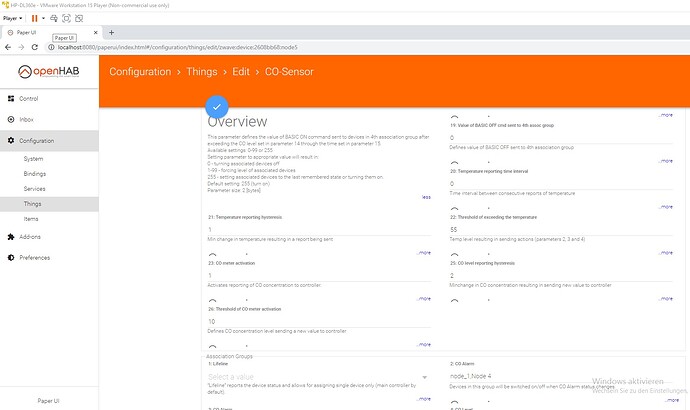Pause the VMware virtual machine
Image resolution: width=690 pixels, height=410 pixels.
tap(34, 18)
